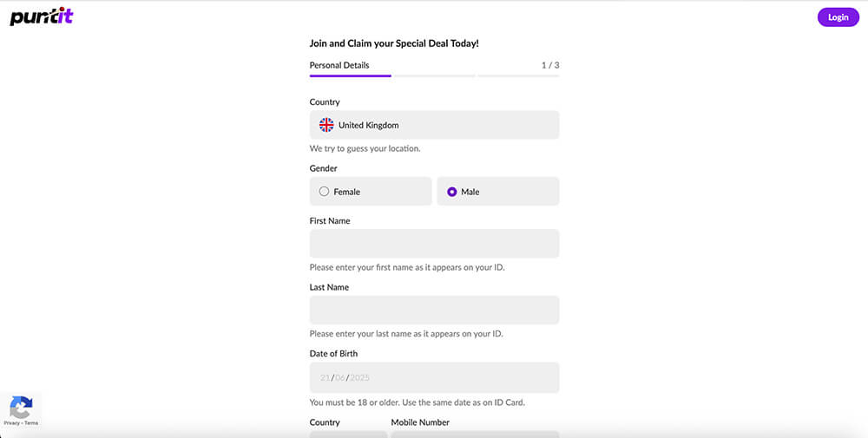Image resolution: width=868 pixels, height=438 pixels.
Task: Click the reCAPTCHA badge icon
Action: [21, 408]
